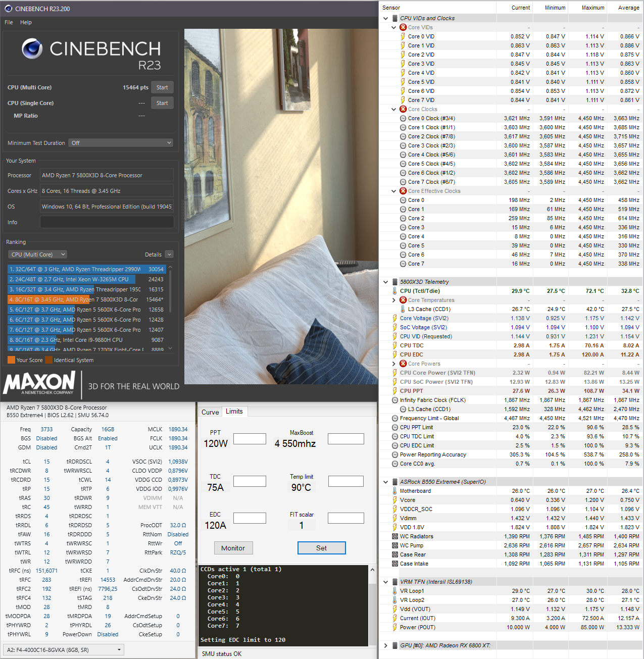The image size is (644, 659).
Task: Click the MaxBoost input field
Action: coord(346,439)
